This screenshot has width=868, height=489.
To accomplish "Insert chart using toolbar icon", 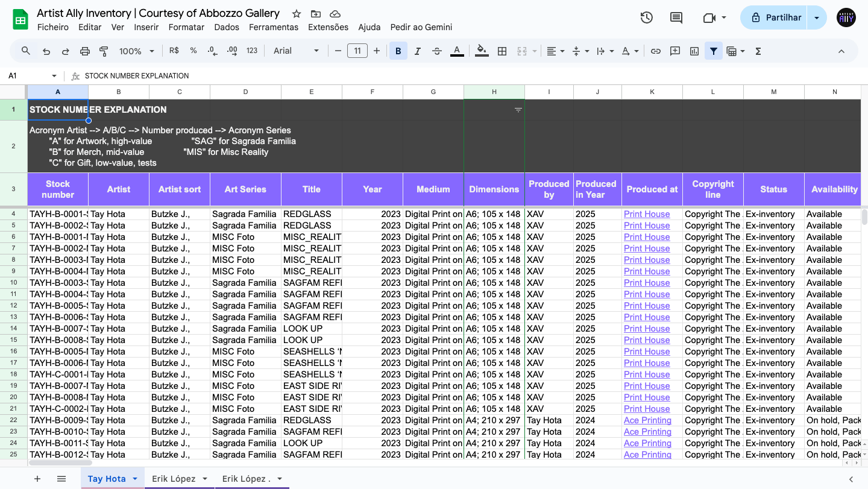I will (x=694, y=51).
